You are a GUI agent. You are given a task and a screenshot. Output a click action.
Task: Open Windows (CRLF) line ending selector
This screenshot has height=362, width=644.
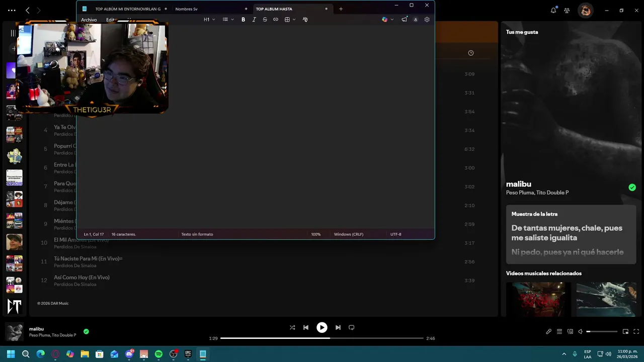[x=349, y=234]
